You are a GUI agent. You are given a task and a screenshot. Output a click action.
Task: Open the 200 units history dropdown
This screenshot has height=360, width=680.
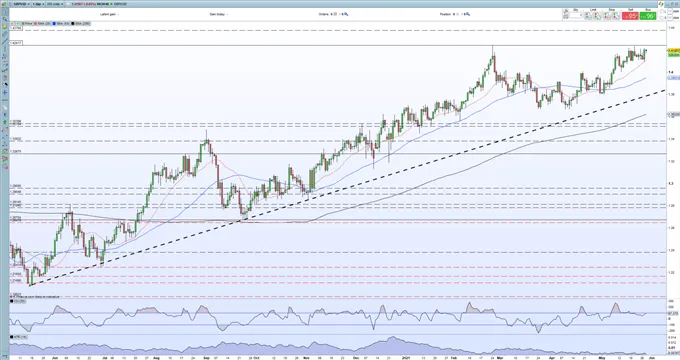pyautogui.click(x=55, y=4)
